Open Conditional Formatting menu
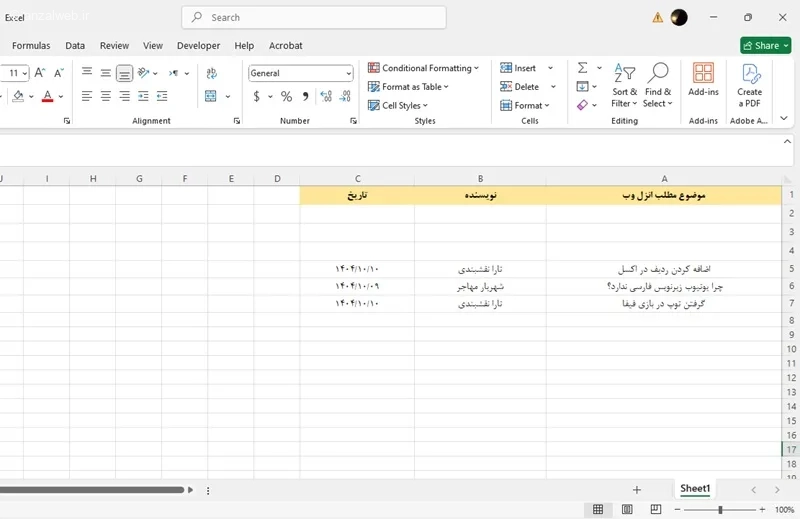Viewport: 800px width, 519px height. point(423,68)
